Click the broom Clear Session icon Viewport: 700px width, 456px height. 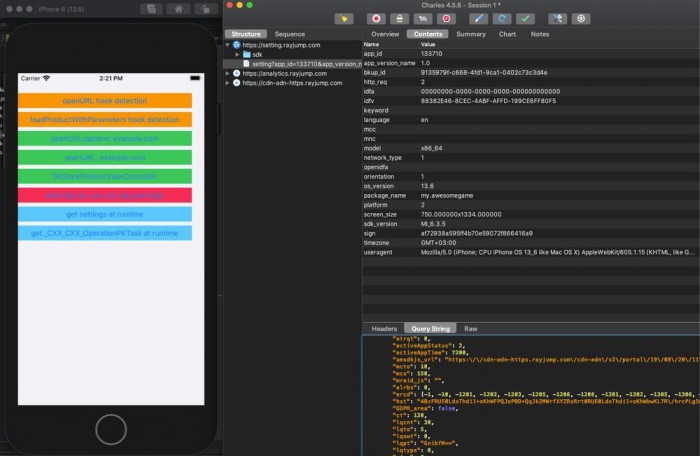click(343, 18)
